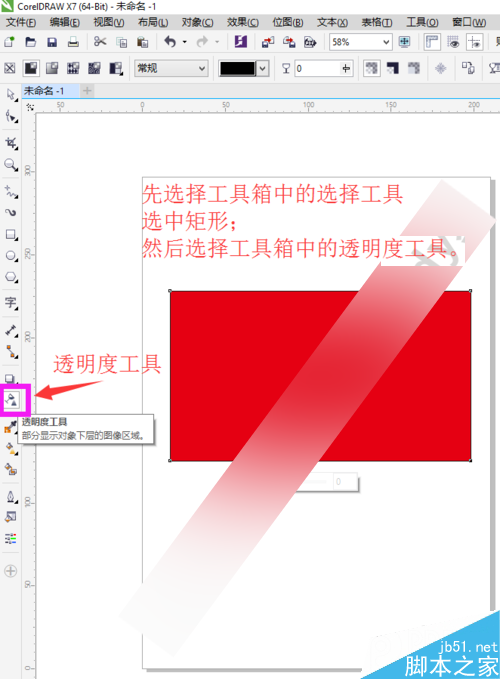Select the Transparency tool in toolbox

pyautogui.click(x=12, y=399)
